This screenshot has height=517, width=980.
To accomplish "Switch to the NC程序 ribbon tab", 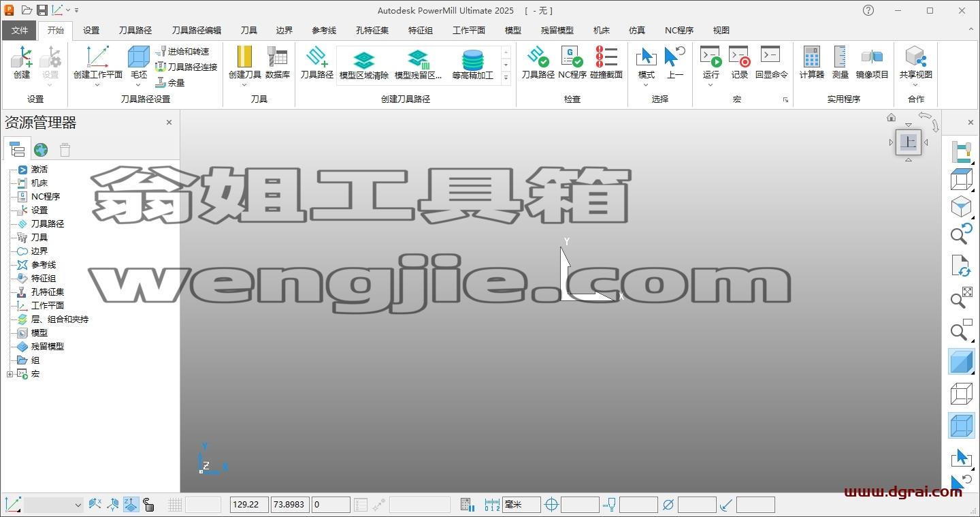I will 679,31.
